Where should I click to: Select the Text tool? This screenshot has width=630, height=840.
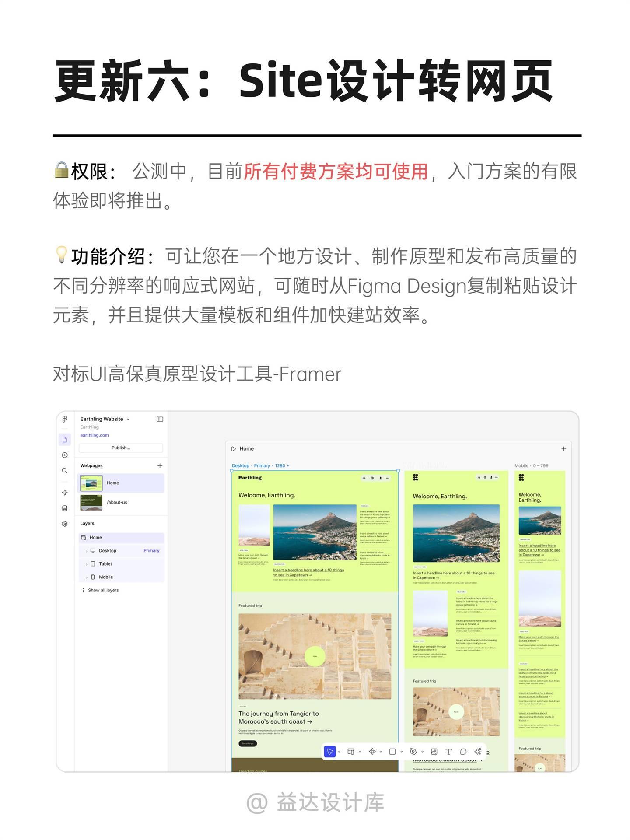click(x=448, y=752)
